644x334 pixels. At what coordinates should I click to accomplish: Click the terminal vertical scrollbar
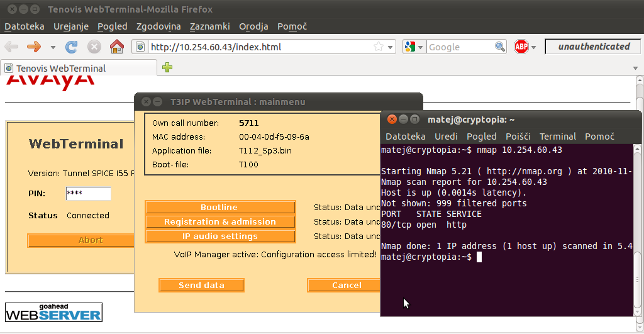click(x=637, y=230)
